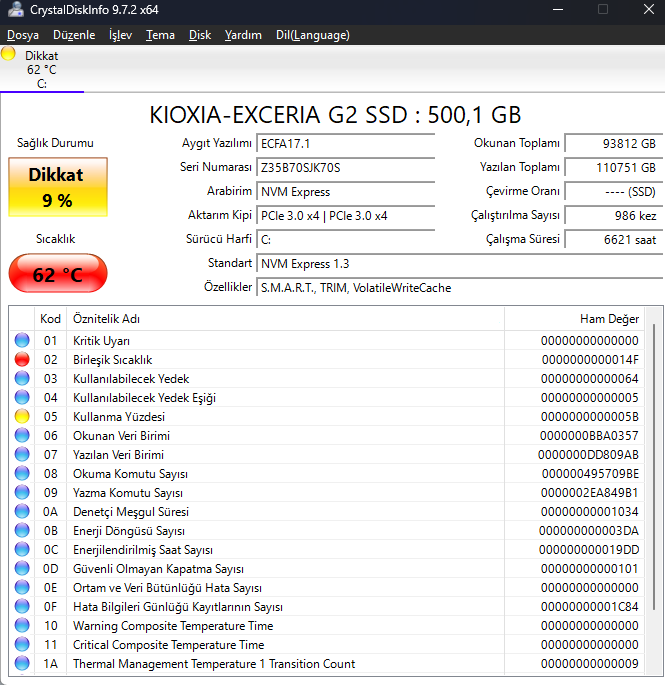Click blue status icon for Kullanılabilecek Yedek

point(22,378)
